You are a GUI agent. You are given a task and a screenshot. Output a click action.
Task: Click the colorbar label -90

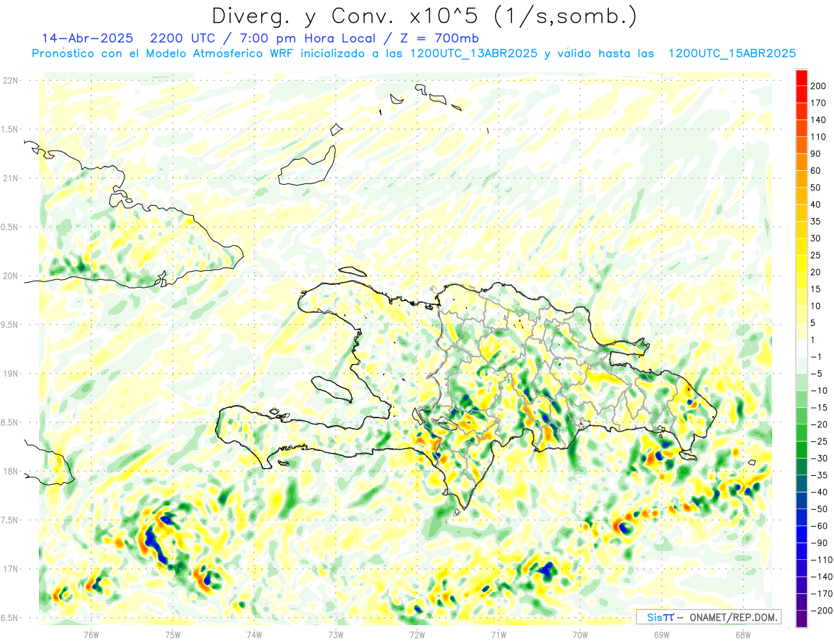click(x=819, y=543)
